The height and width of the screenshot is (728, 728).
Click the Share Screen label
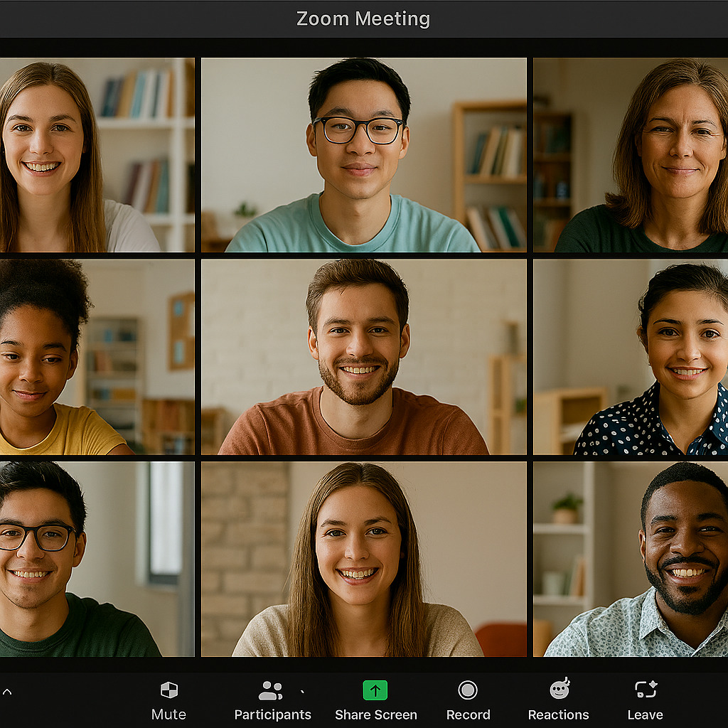376,714
